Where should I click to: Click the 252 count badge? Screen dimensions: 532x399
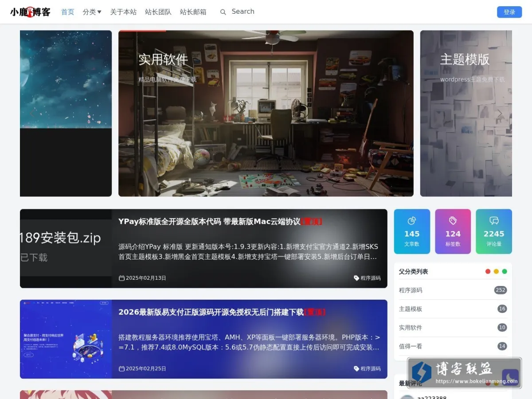501,290
